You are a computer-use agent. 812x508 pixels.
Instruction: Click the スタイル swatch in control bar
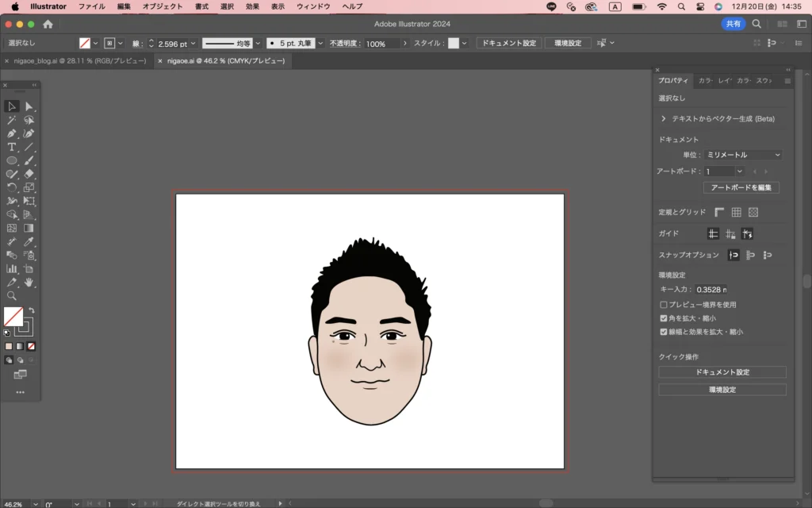click(x=453, y=43)
